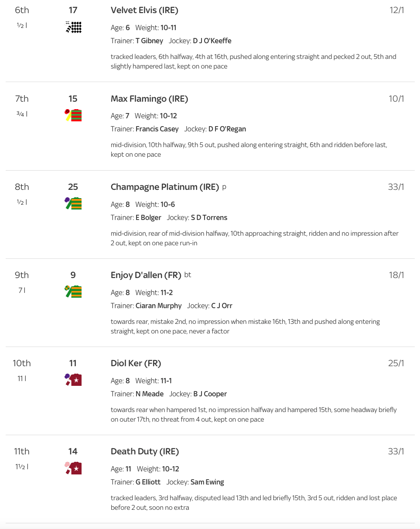Click Champagne Platinum jockey silks icon
Image resolution: width=420 pixels, height=529 pixels.
click(73, 203)
